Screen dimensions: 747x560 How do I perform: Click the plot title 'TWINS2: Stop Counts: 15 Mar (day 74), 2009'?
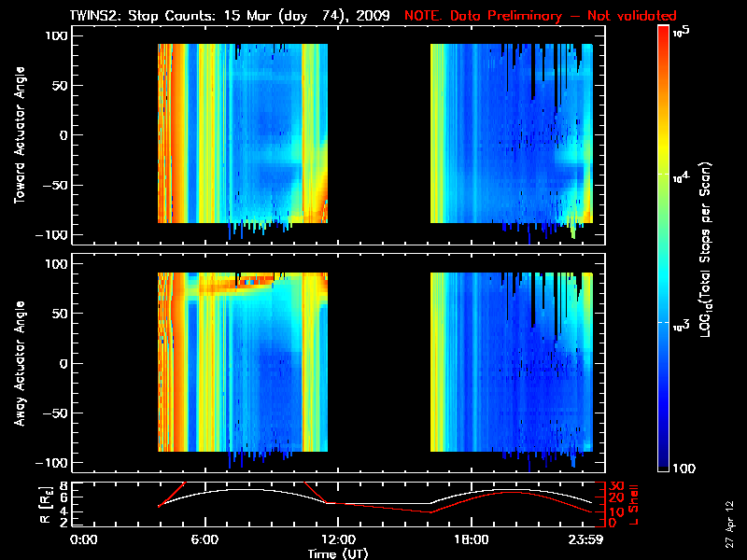click(230, 16)
